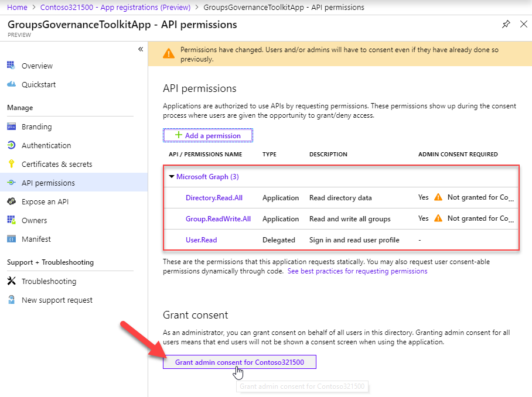Image resolution: width=532 pixels, height=397 pixels.
Task: Click the warning icon in yellow banner
Action: [x=169, y=53]
